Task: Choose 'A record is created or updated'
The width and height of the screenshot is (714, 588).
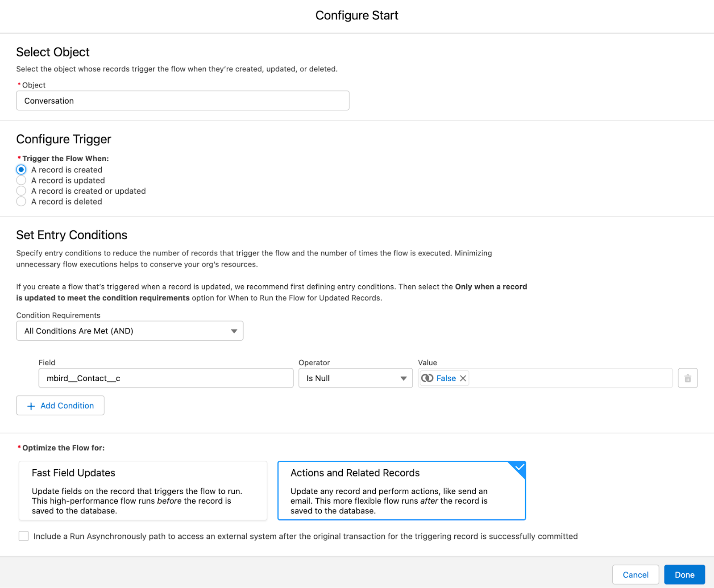Action: (21, 191)
